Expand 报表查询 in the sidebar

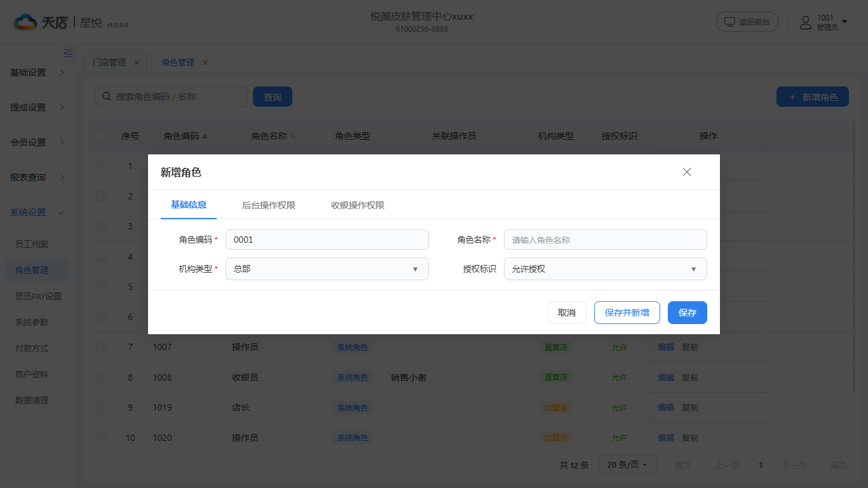point(37,177)
